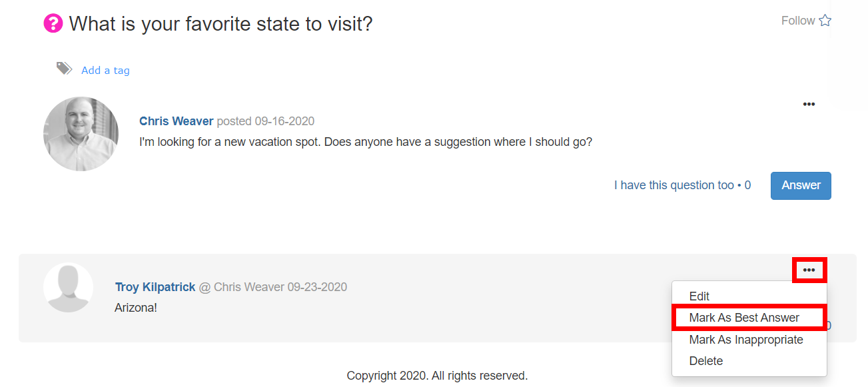Open Chris Weaver's profile photo
This screenshot has height=387, width=868.
pyautogui.click(x=81, y=134)
